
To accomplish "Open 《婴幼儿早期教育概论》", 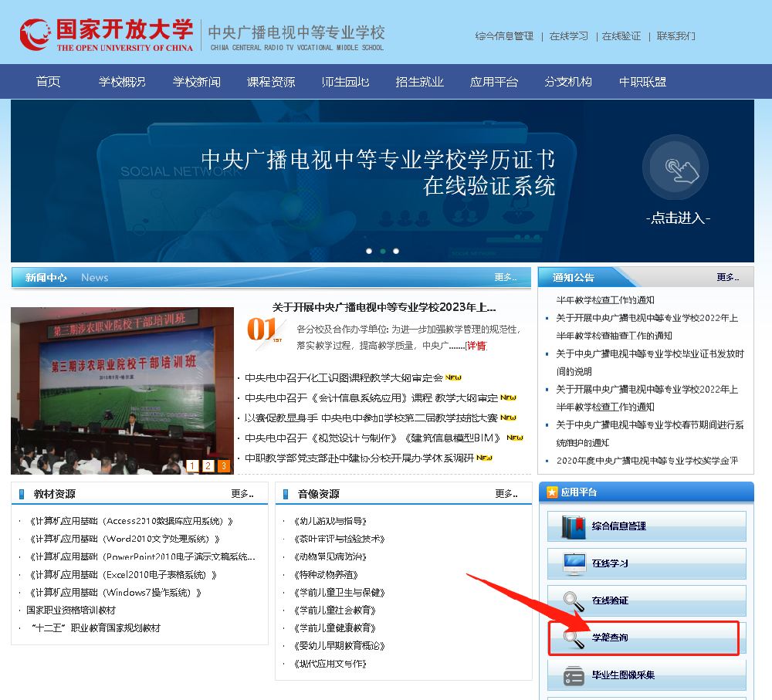I will (339, 646).
